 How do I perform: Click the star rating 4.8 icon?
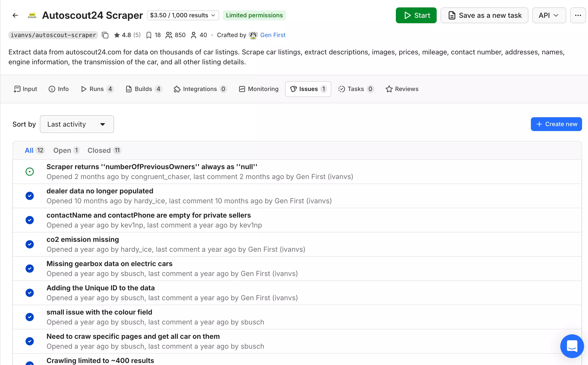pyautogui.click(x=117, y=35)
